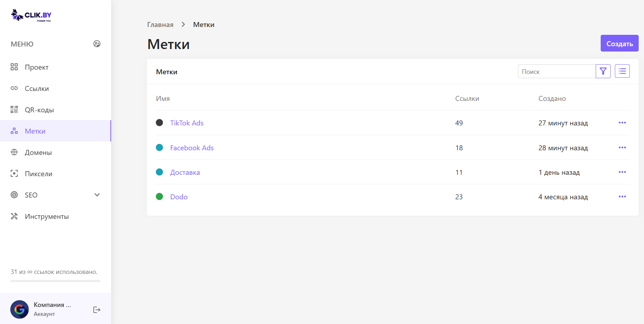Click the Инструменты tools icon

click(14, 216)
